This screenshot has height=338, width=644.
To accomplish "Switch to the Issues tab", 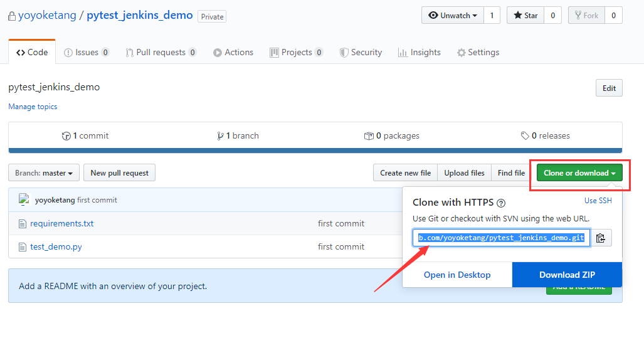I will 87,53.
